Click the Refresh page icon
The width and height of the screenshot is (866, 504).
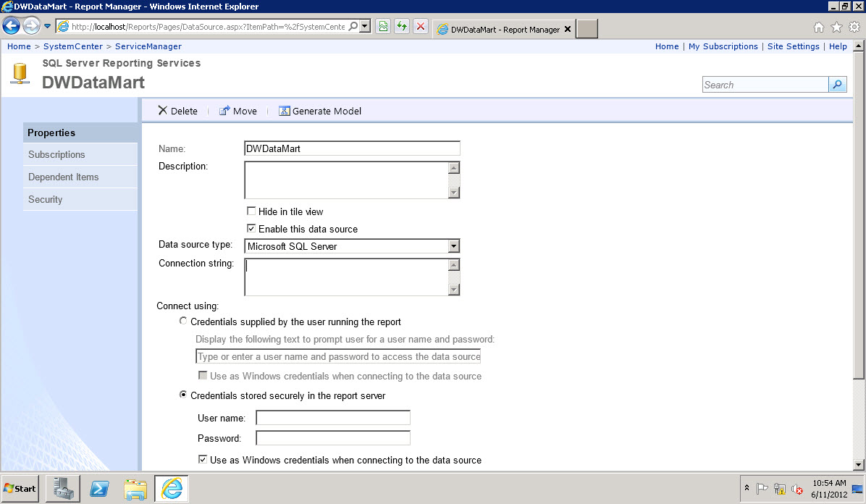(402, 26)
